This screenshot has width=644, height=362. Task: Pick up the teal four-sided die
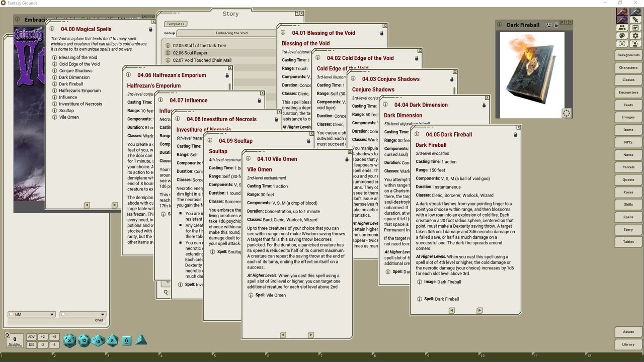coord(140,340)
